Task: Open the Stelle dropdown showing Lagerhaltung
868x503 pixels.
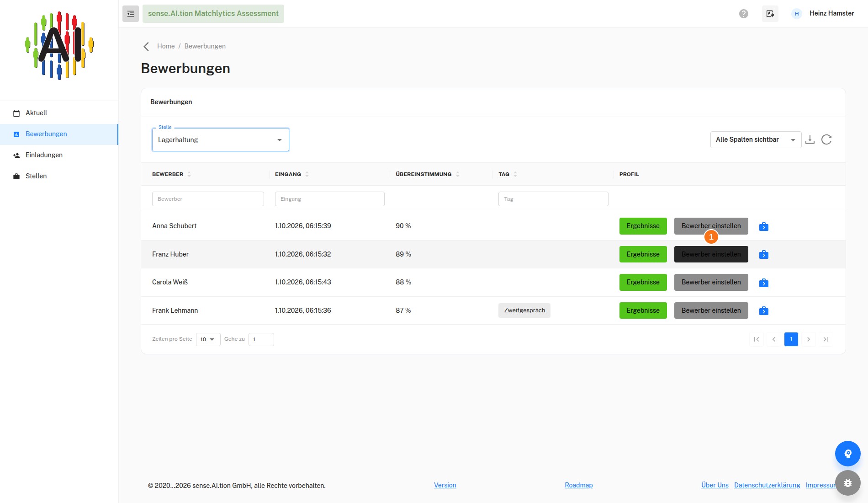Action: coord(221,139)
